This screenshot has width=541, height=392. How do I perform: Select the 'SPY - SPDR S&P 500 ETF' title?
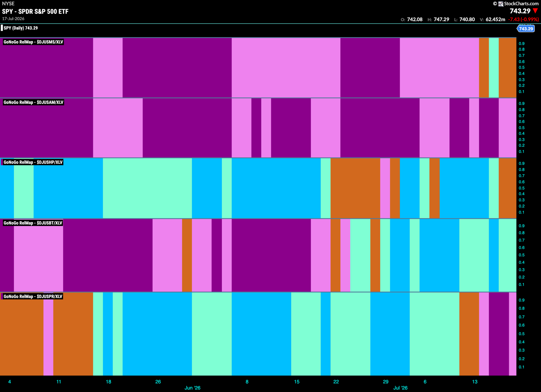point(35,11)
